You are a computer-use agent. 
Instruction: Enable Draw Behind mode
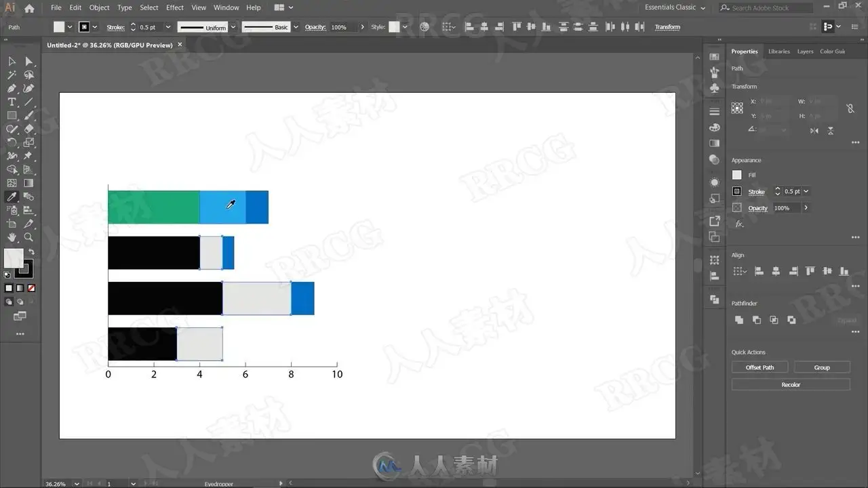20,302
